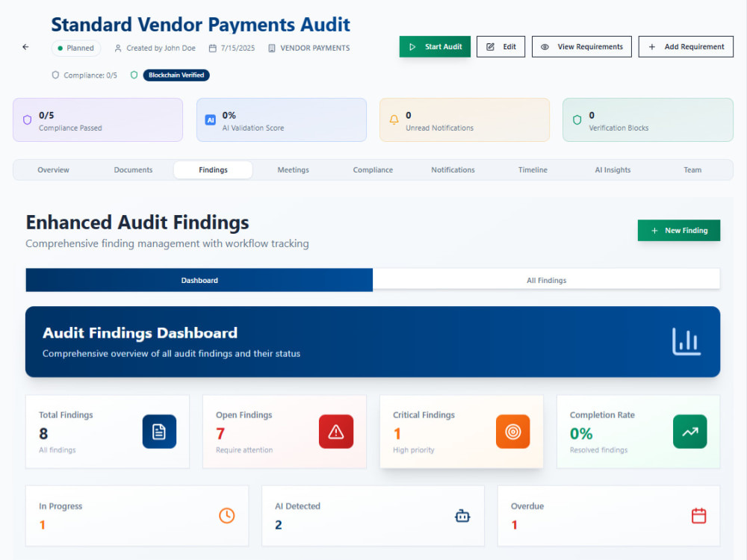This screenshot has width=747, height=560.
Task: Click the red calendar icon in Overdue card
Action: (x=699, y=516)
